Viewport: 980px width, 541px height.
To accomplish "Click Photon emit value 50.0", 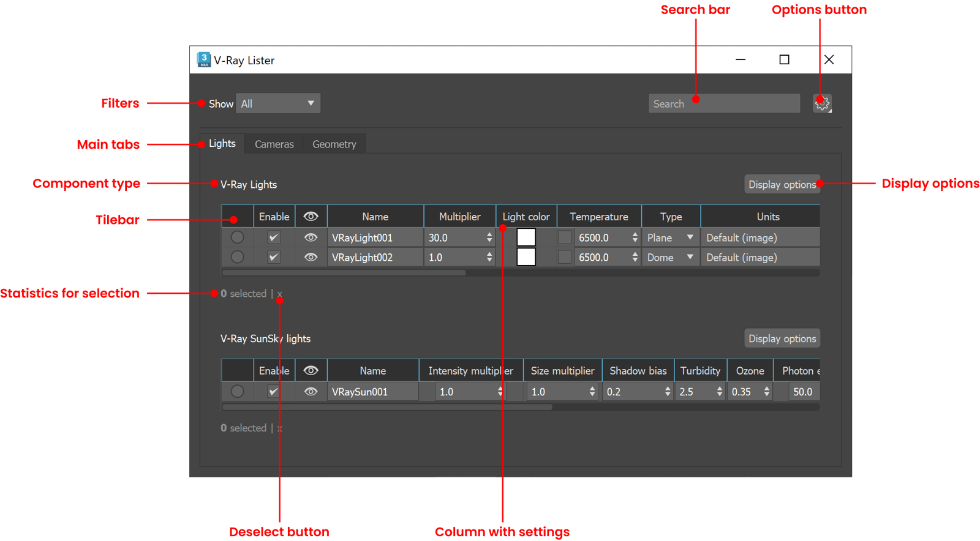I will point(803,392).
